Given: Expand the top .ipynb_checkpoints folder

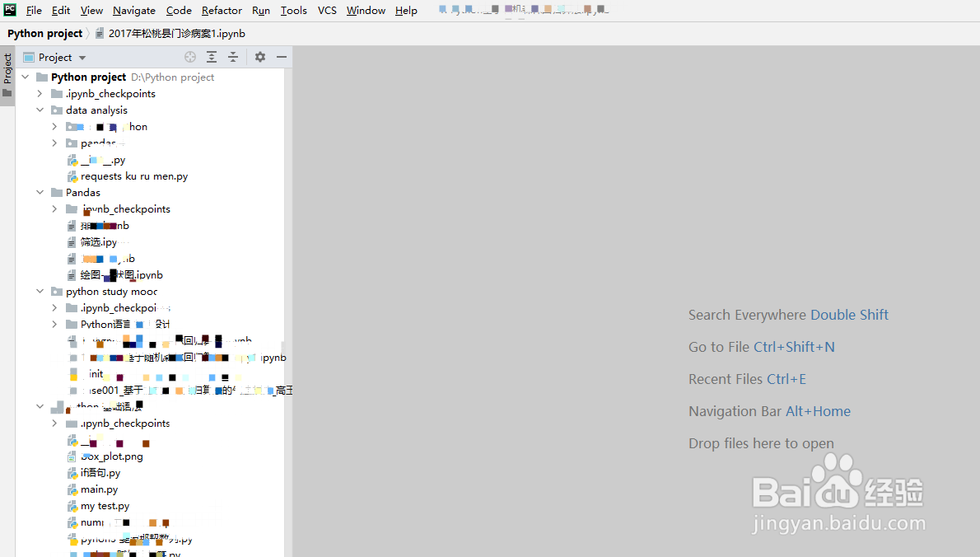Looking at the screenshot, I should click(40, 93).
